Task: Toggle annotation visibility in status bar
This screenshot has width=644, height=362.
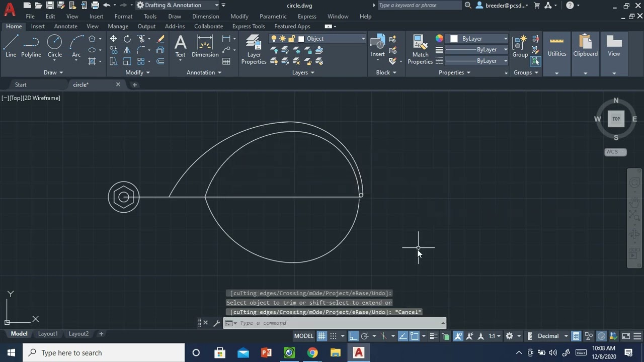Action: click(458, 336)
